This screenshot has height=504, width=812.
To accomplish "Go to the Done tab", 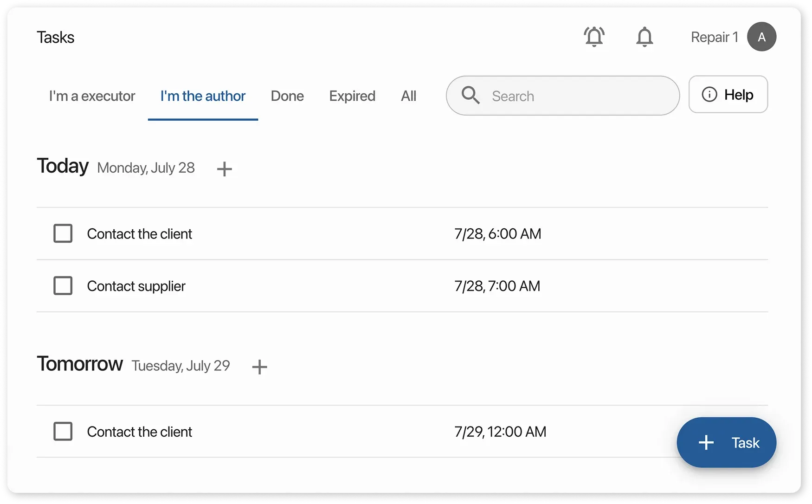I will (287, 96).
